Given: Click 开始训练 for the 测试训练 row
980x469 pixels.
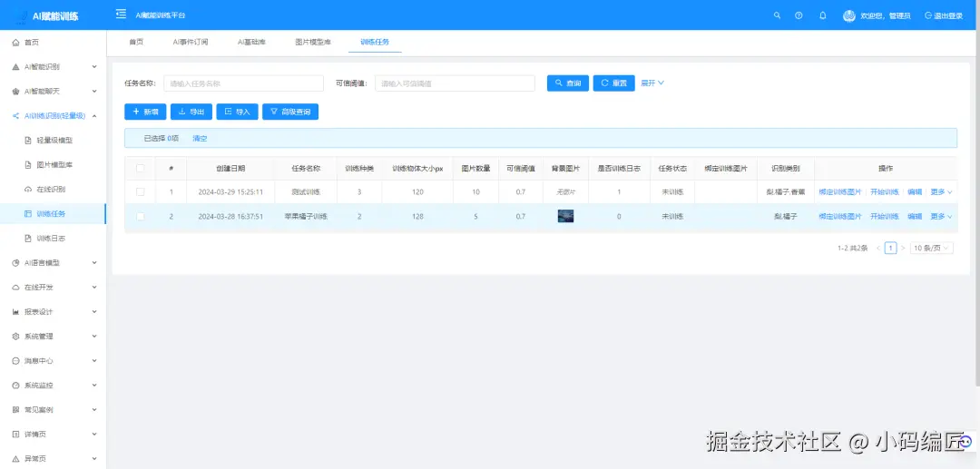Looking at the screenshot, I should tap(885, 192).
